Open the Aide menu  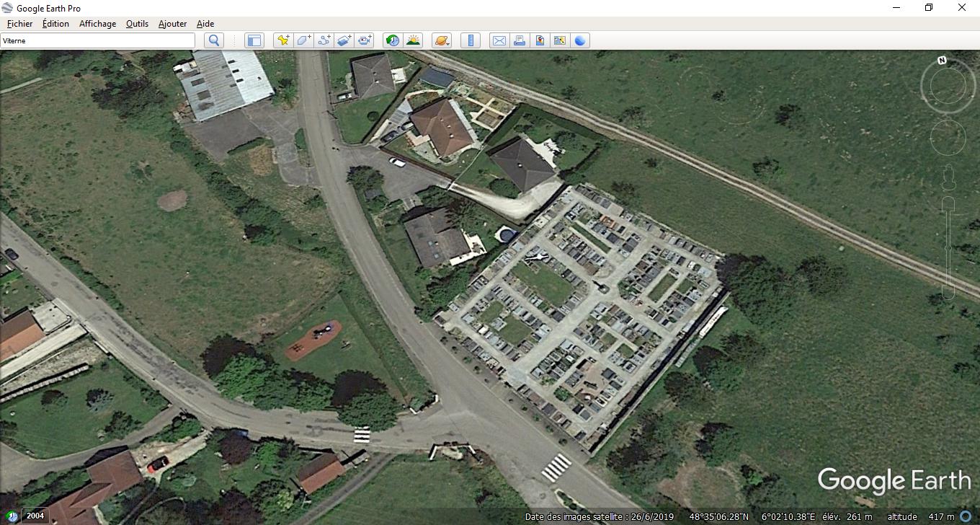point(205,24)
